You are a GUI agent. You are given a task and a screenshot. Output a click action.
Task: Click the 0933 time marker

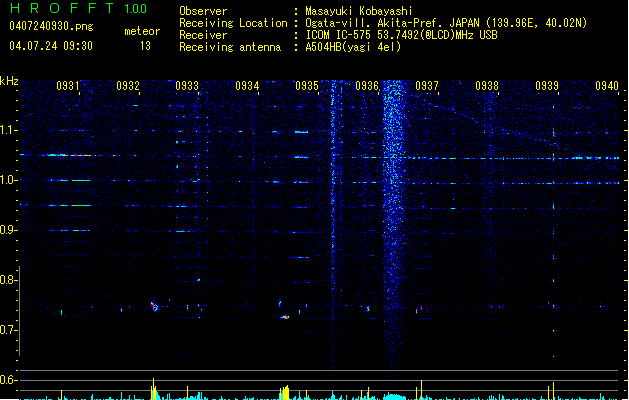[x=187, y=86]
